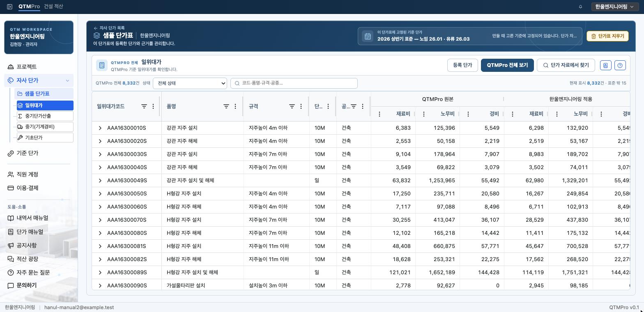Screen dimensions: 644x312
Task: Open QTMPro 원본 재료비 column menu
Action: pos(379,114)
